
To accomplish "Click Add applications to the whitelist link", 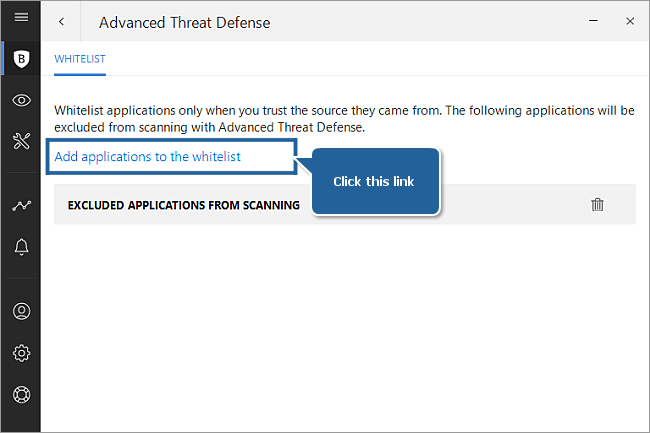I will coord(148,157).
